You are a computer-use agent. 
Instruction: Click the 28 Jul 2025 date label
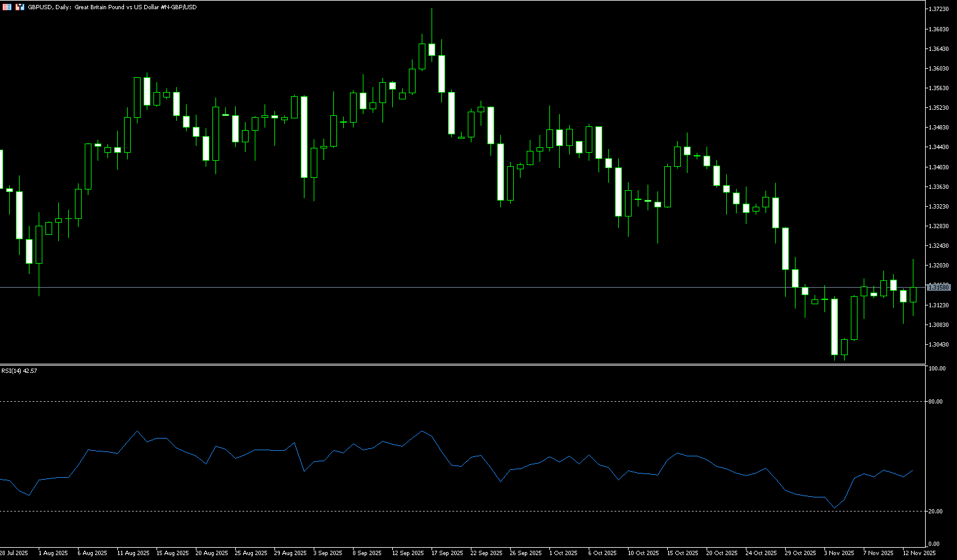14,553
